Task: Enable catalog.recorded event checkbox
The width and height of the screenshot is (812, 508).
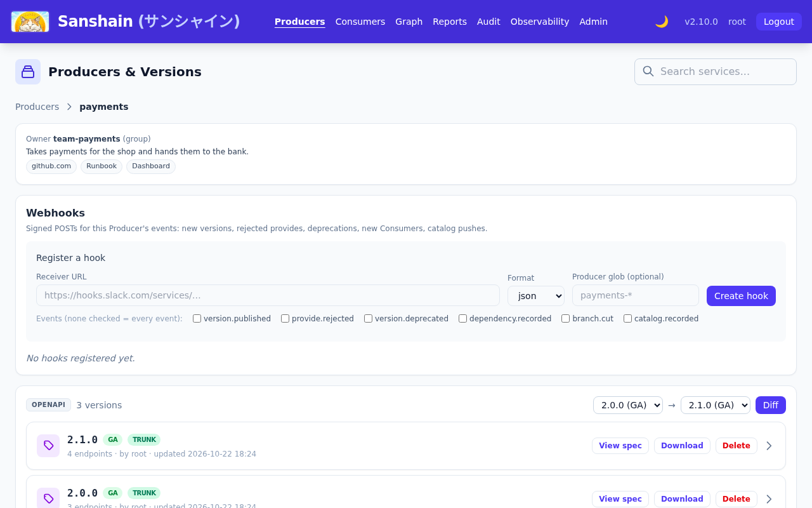Action: click(x=627, y=319)
